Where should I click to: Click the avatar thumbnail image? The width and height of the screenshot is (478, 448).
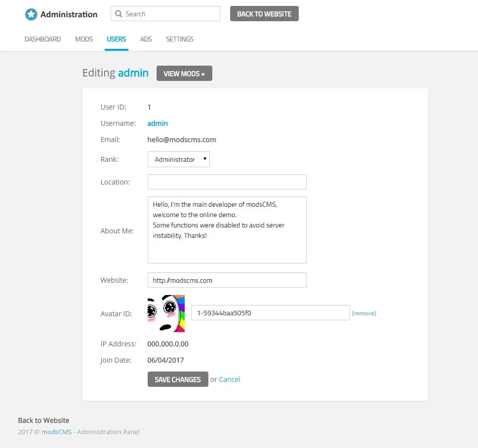[x=166, y=313]
